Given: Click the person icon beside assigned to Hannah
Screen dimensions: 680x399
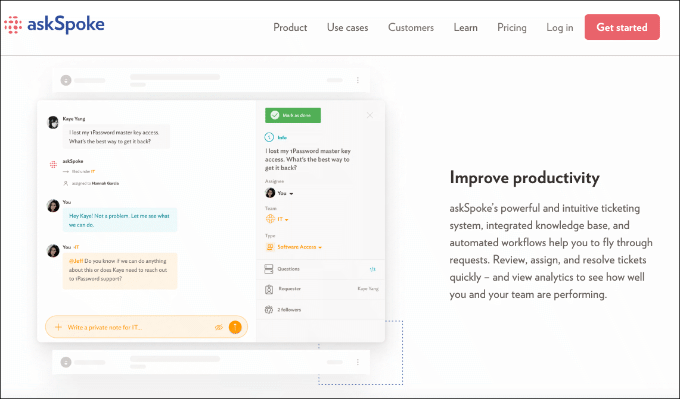Looking at the screenshot, I should (66, 183).
